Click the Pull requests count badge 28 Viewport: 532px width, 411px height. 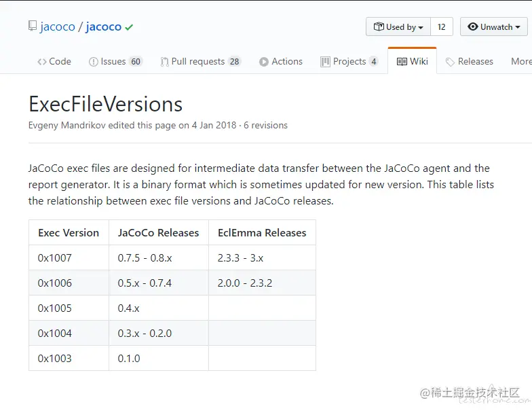[235, 61]
